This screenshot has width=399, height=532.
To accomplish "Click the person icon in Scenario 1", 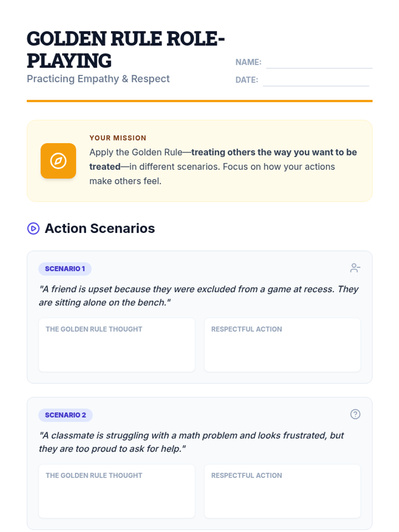I will pos(355,268).
